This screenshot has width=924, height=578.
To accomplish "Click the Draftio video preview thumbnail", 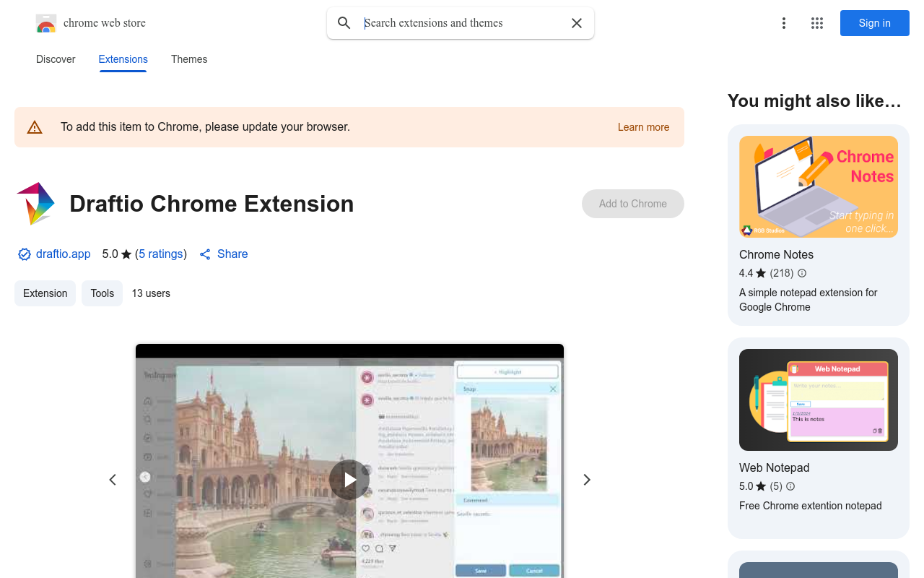I will click(349, 461).
